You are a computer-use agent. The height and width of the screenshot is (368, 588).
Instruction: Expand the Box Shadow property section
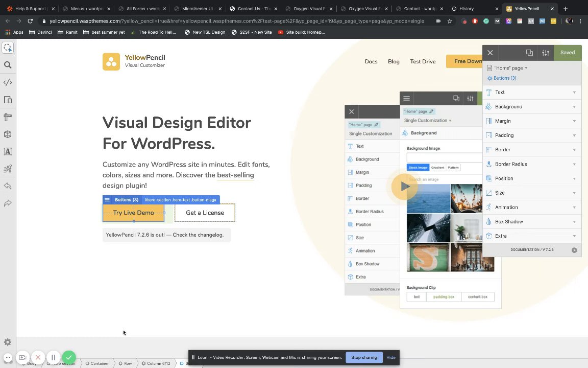pyautogui.click(x=532, y=221)
